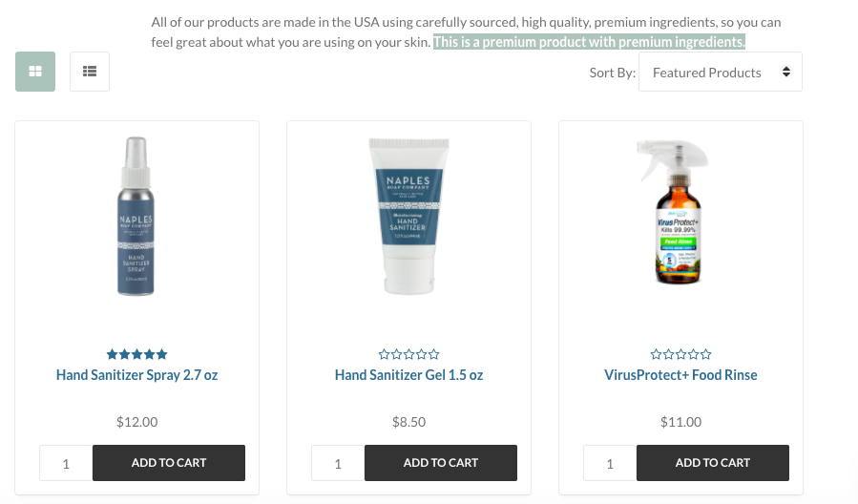
Task: Click the sort dropdown arrow indicator
Action: pyautogui.click(x=786, y=72)
